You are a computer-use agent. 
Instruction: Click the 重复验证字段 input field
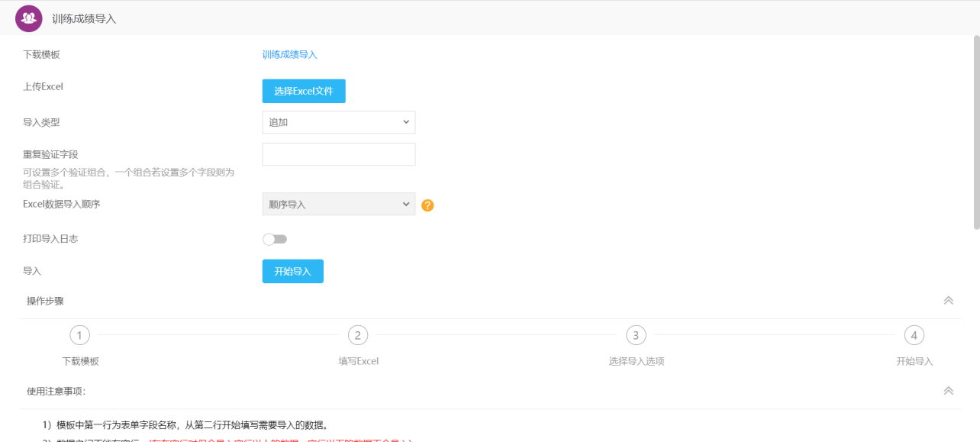coord(338,154)
